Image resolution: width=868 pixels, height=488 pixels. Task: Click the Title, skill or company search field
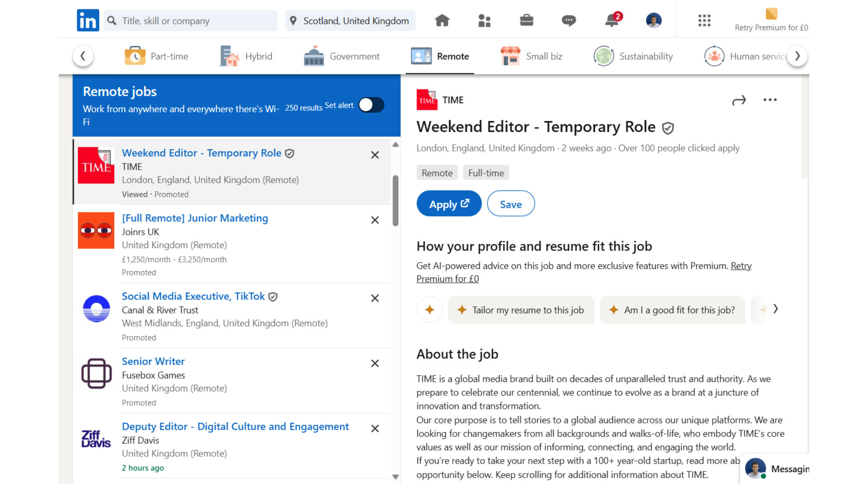(190, 20)
